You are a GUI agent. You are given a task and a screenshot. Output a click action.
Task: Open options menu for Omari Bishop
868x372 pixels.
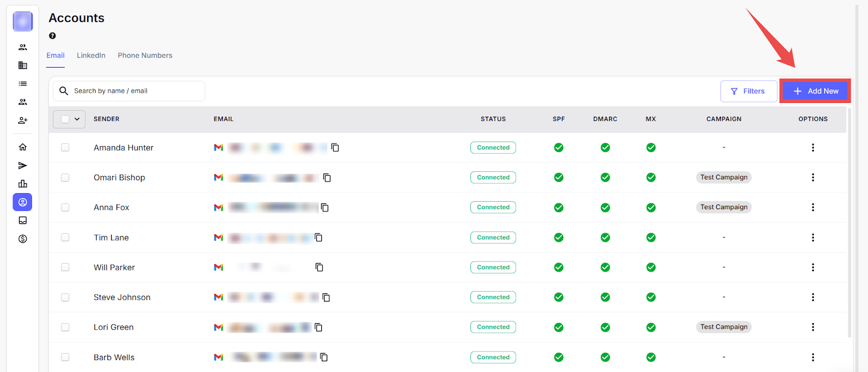tap(813, 177)
